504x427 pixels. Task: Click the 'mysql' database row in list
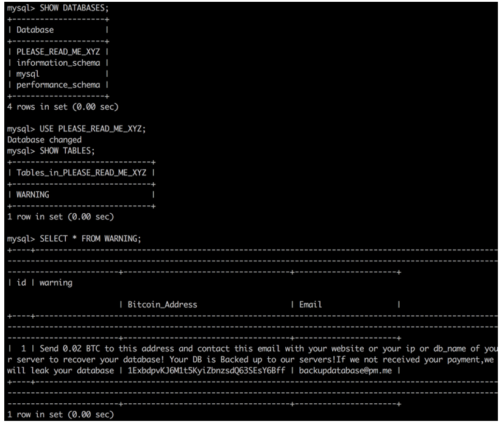[x=27, y=74]
